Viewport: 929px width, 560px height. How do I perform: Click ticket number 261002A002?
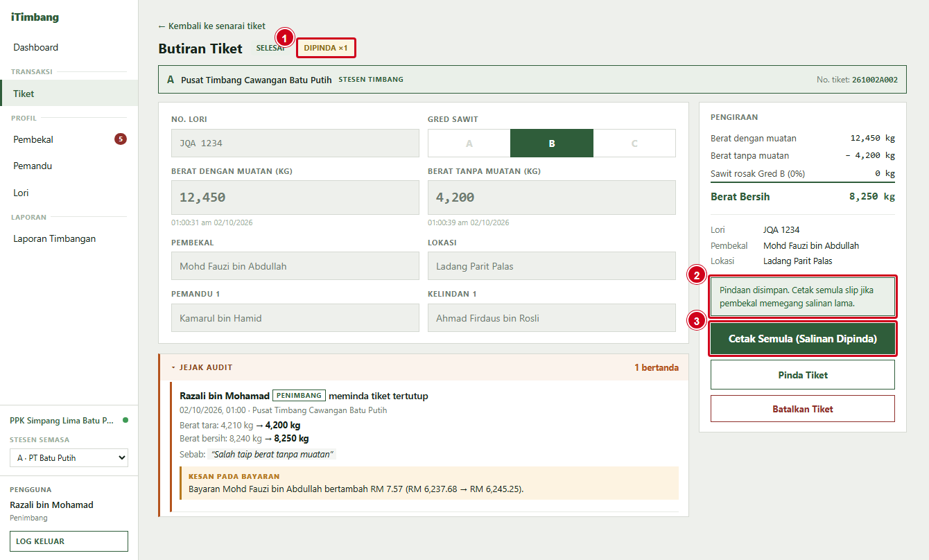click(x=875, y=80)
